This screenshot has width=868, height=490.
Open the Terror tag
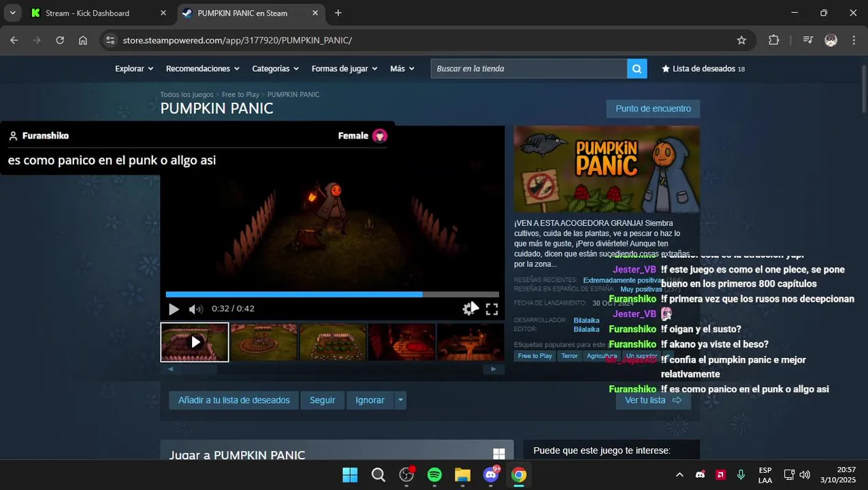570,356
